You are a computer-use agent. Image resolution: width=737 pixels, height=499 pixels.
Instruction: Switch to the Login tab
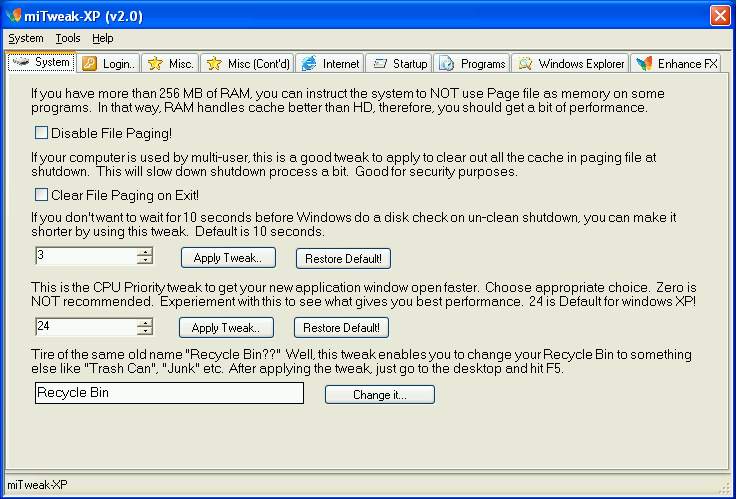(109, 63)
